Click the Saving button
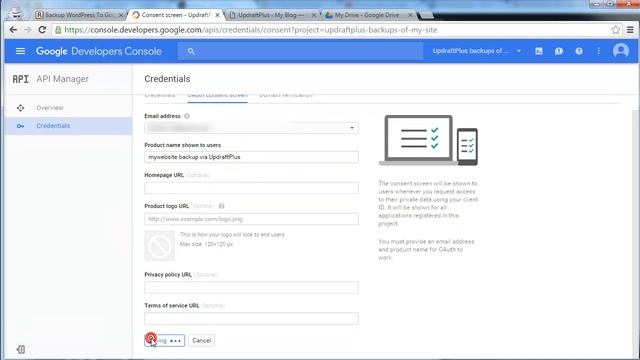This screenshot has height=360, width=640. click(x=164, y=340)
